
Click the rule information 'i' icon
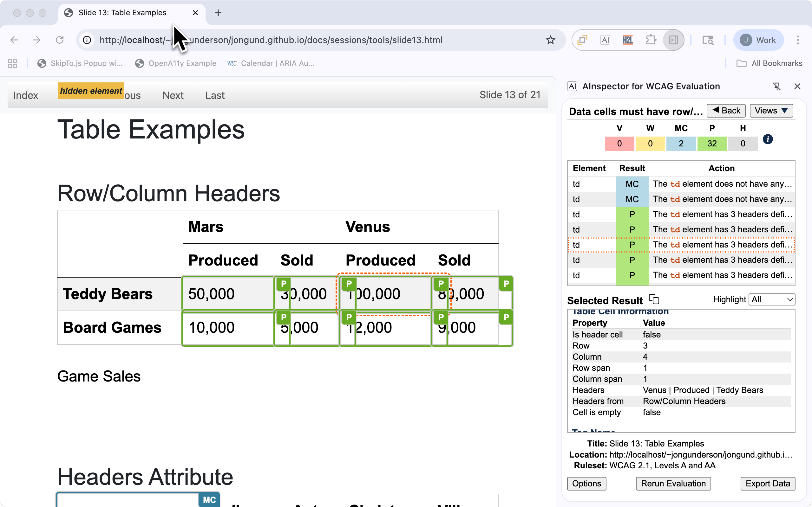click(768, 139)
